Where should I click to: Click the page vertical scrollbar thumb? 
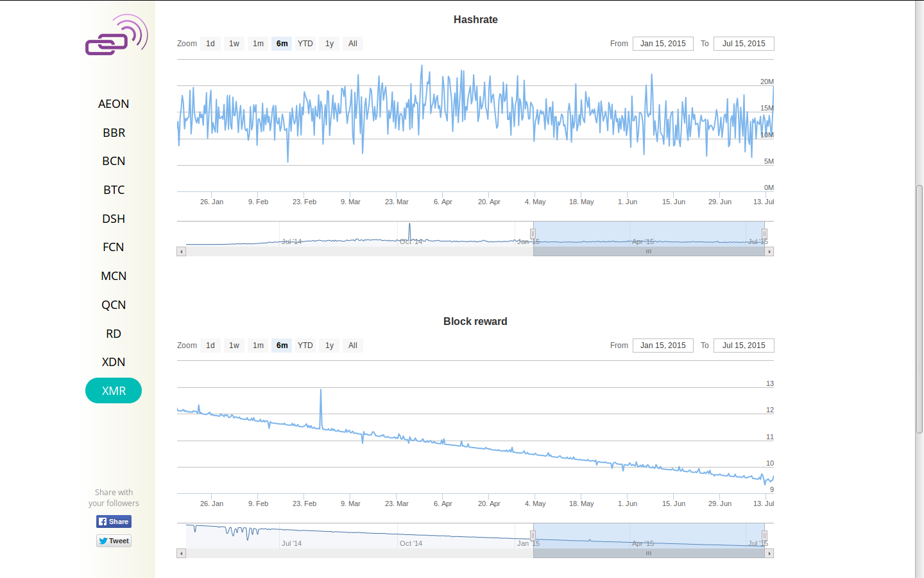click(x=920, y=310)
